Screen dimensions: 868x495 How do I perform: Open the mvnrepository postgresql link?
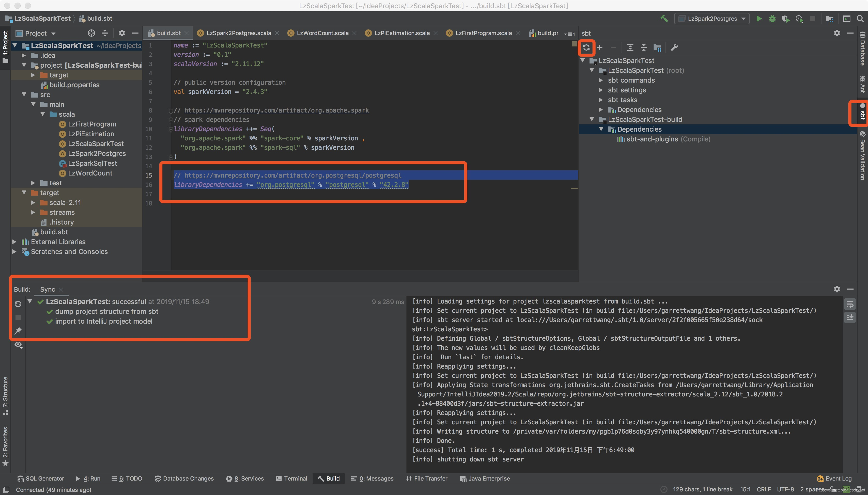pos(293,175)
